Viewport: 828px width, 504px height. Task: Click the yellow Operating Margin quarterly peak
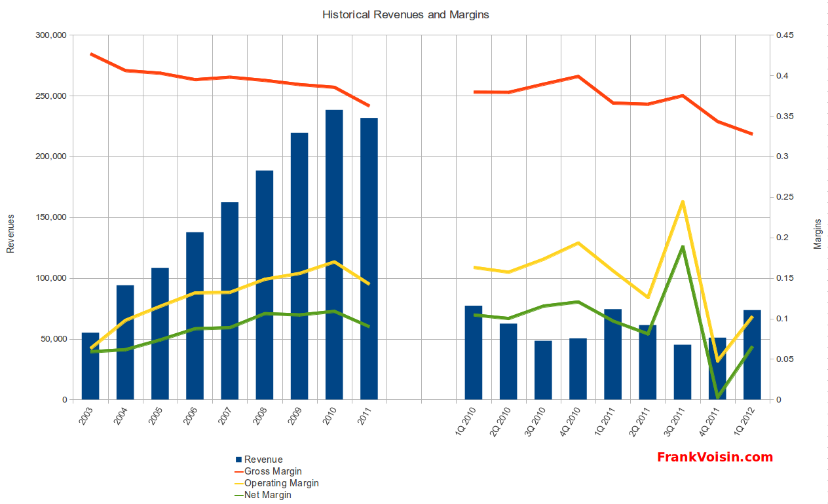683,202
